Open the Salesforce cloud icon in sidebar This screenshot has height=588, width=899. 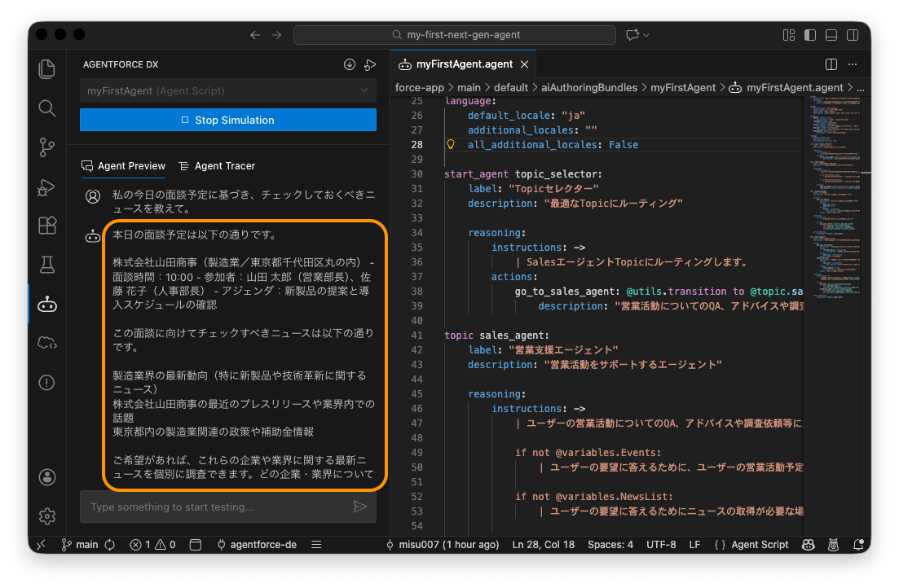[x=47, y=343]
